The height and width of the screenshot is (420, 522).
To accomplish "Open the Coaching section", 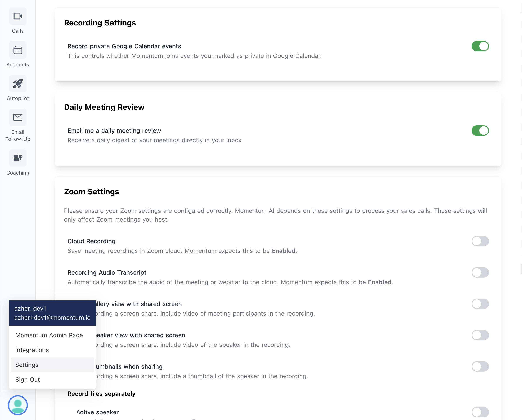I will tap(17, 163).
